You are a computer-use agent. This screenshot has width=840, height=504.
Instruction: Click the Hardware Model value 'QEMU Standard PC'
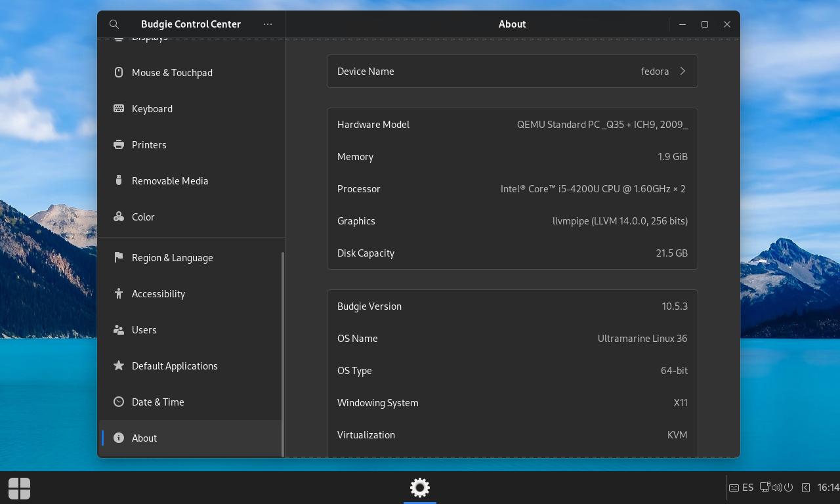(602, 124)
